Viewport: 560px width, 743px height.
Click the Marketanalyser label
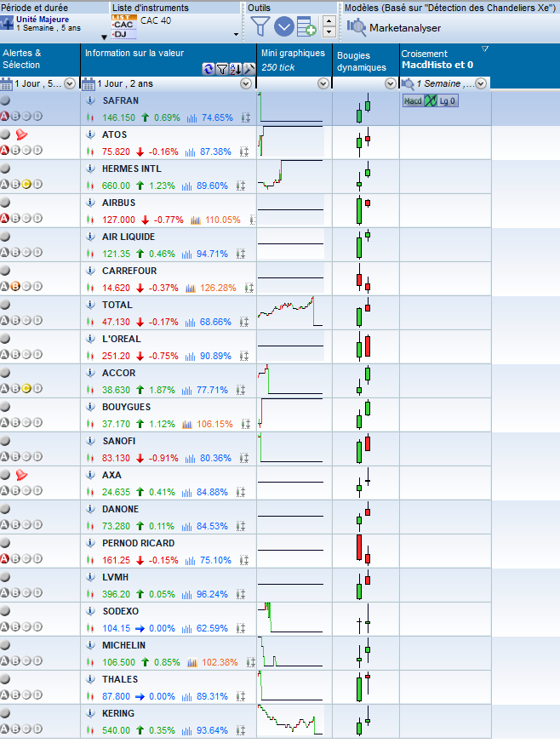pyautogui.click(x=405, y=28)
